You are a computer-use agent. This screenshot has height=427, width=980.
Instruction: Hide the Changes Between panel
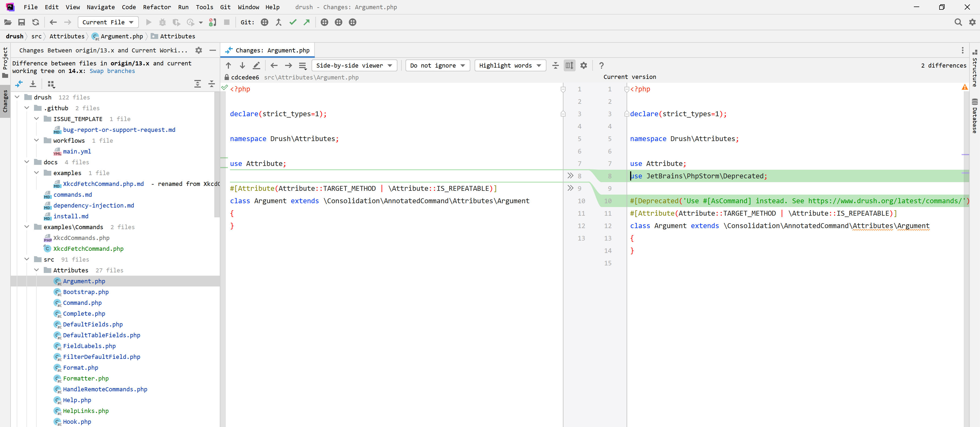[x=213, y=50]
